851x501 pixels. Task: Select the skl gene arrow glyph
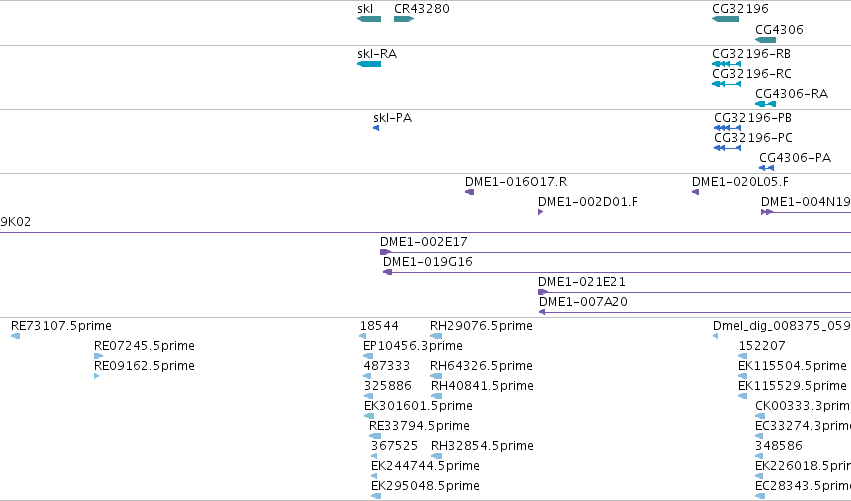[369, 19]
